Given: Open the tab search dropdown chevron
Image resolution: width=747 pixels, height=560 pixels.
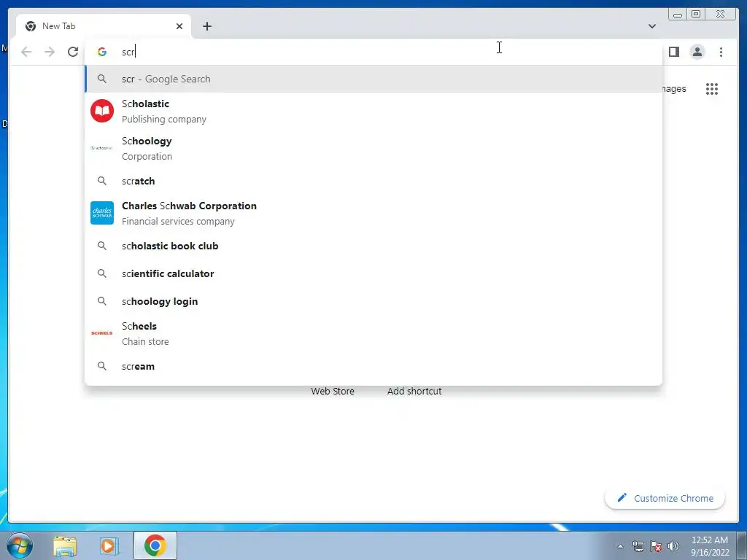Looking at the screenshot, I should (652, 26).
